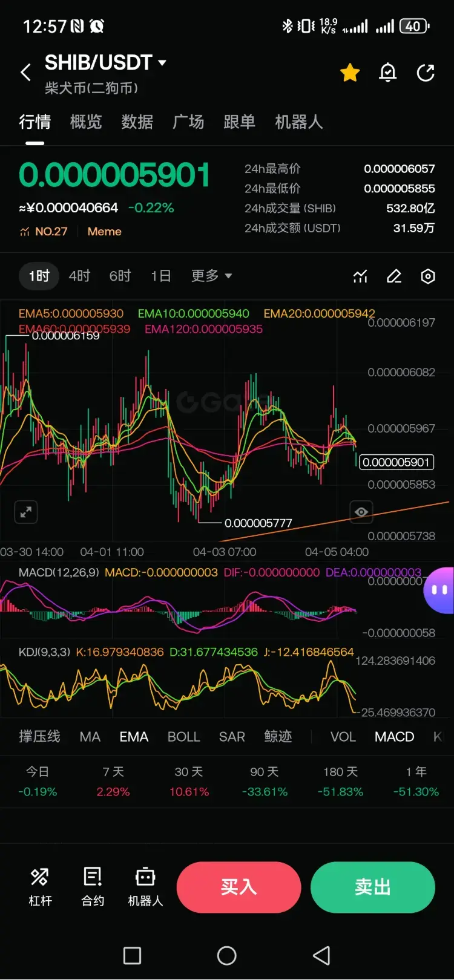The image size is (454, 980).
Task: Enable the SAR indicator
Action: pyautogui.click(x=232, y=737)
